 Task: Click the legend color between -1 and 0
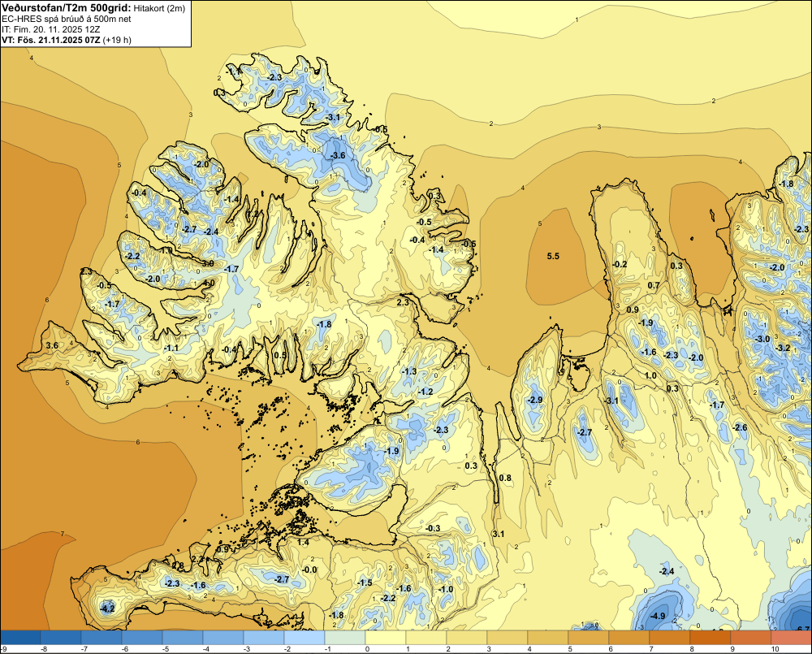pos(345,637)
